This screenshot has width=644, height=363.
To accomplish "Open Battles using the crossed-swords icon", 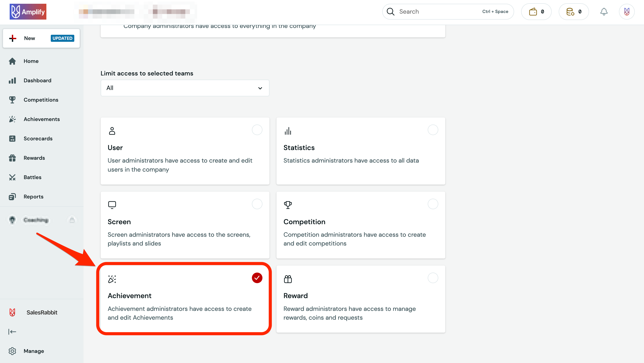I will pos(12,177).
